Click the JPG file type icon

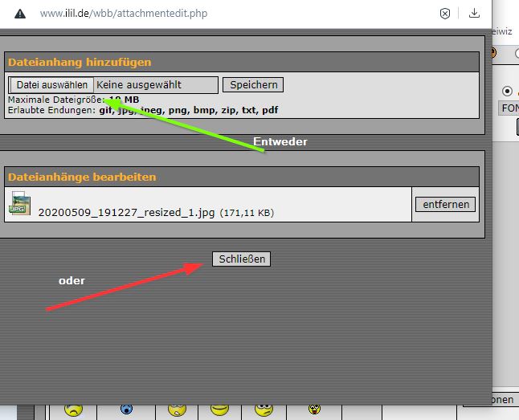click(19, 204)
